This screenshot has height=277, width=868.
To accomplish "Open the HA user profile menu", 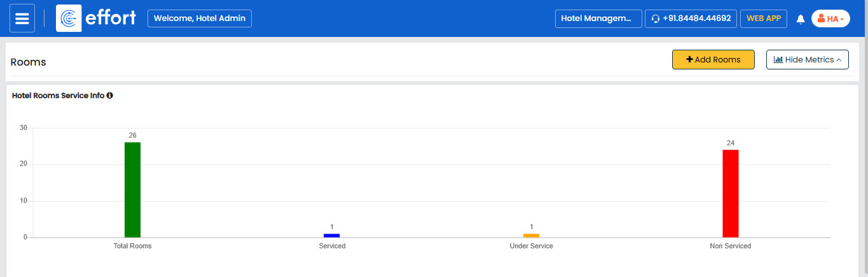I will point(830,19).
